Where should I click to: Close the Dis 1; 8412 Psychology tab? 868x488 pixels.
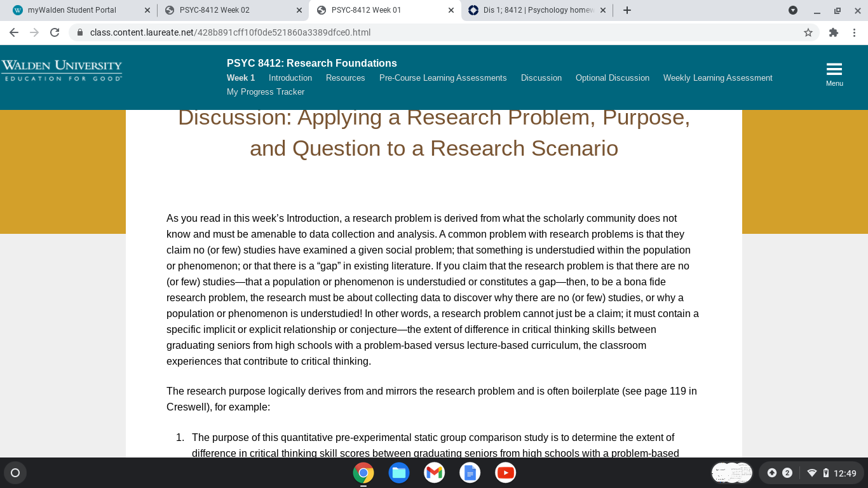coord(602,10)
